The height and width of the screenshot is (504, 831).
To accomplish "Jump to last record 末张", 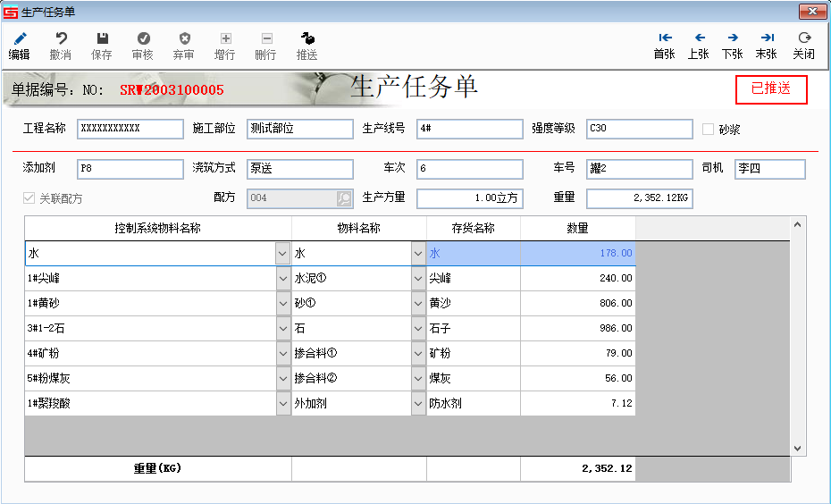I will pos(767,38).
